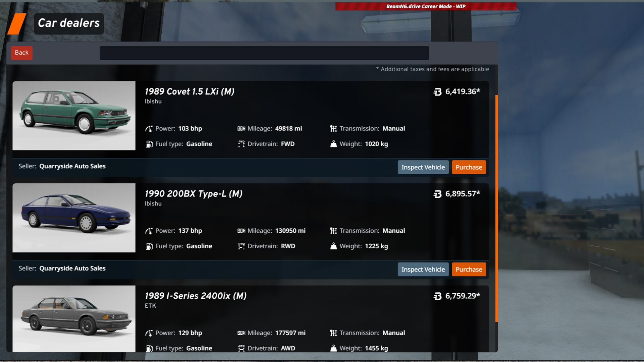Click inside the search bar at the top
Screen dimensions: 644x362
click(x=264, y=53)
